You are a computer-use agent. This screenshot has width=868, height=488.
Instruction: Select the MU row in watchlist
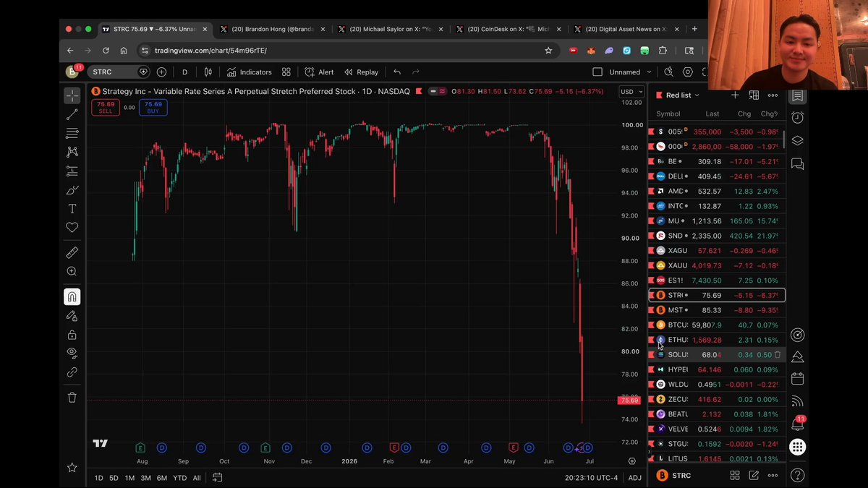pyautogui.click(x=716, y=221)
